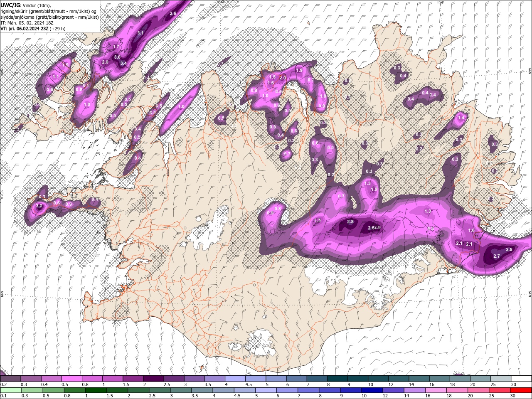
Task: Click the 1.1 precipitation value on the map
Action: coord(55,76)
